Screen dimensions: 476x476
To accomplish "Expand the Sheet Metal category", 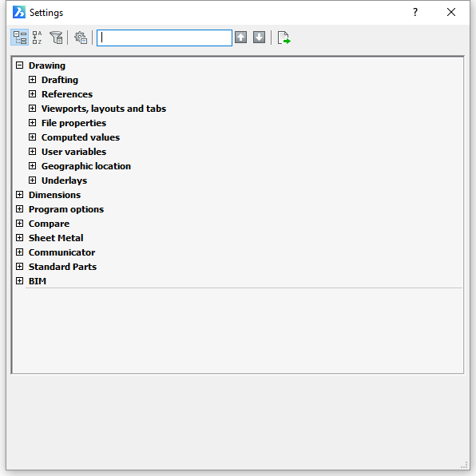I will point(19,237).
